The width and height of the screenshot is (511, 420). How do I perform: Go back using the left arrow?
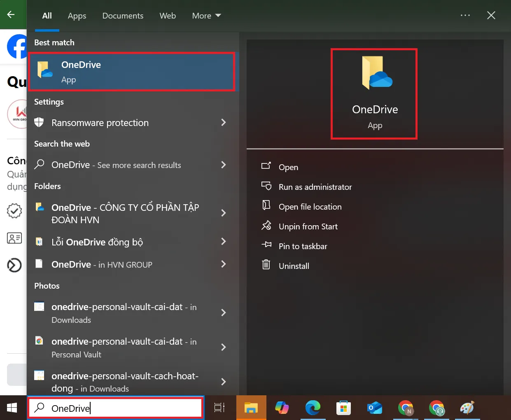[x=11, y=15]
